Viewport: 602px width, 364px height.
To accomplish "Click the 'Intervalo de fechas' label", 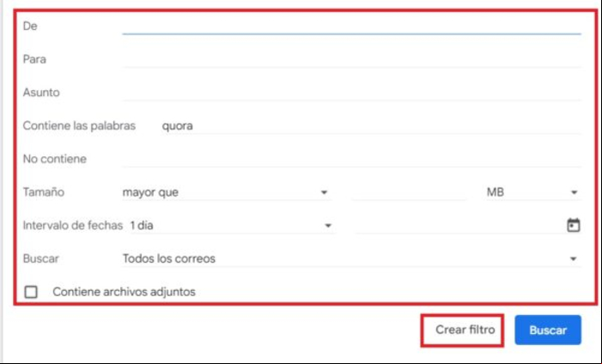I will click(72, 226).
